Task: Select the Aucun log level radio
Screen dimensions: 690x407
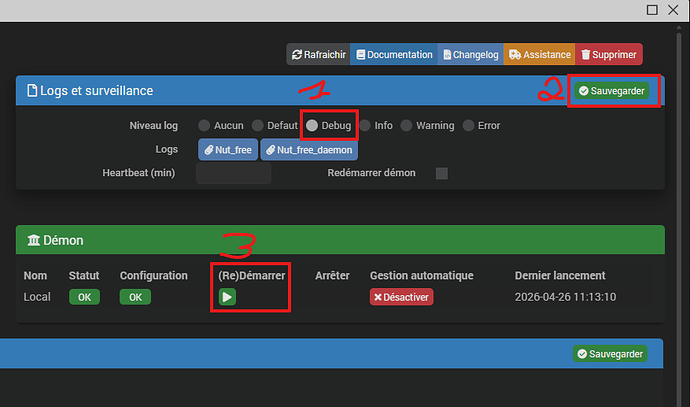Action: (x=204, y=125)
